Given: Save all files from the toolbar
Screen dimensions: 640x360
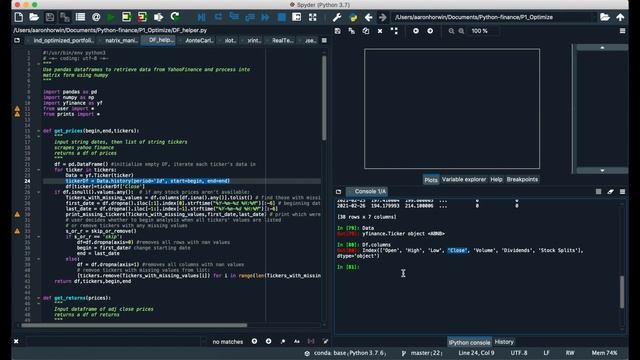Looking at the screenshot, I should click(65, 17).
